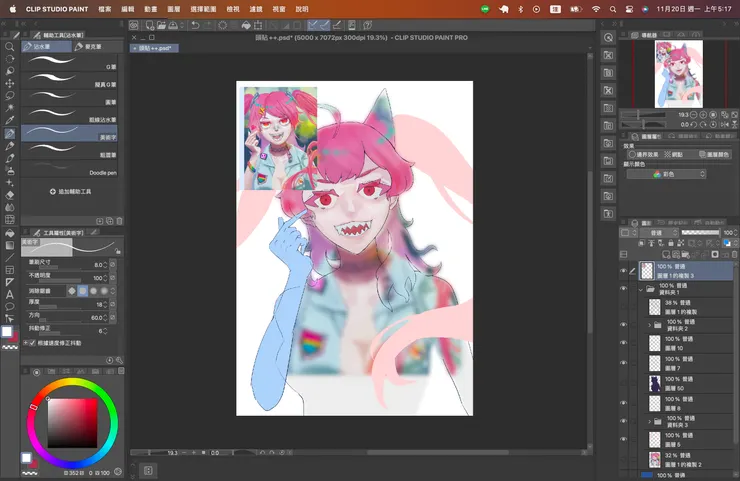740x481 pixels.
Task: Click the Navigator canvas thumbnail
Action: pos(679,74)
